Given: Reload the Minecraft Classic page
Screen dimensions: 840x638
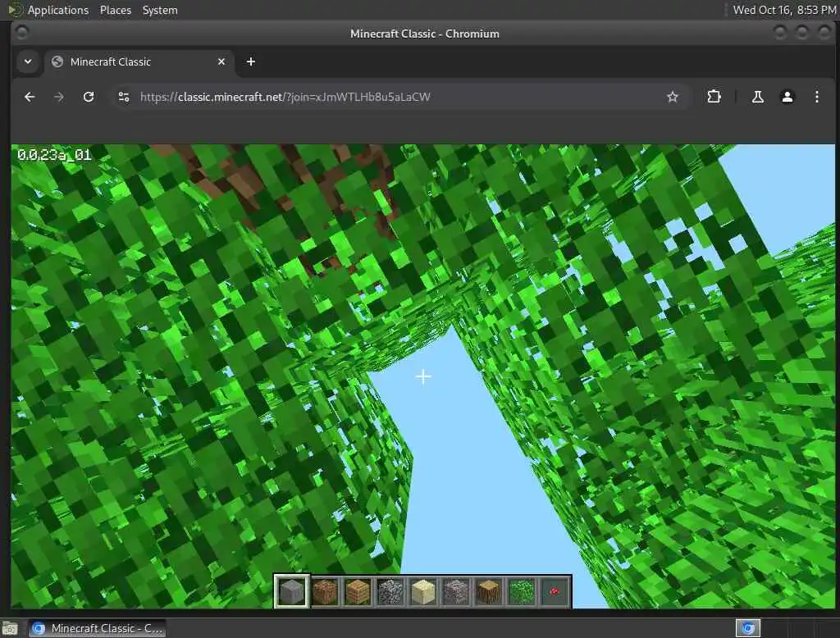Looking at the screenshot, I should (89, 97).
